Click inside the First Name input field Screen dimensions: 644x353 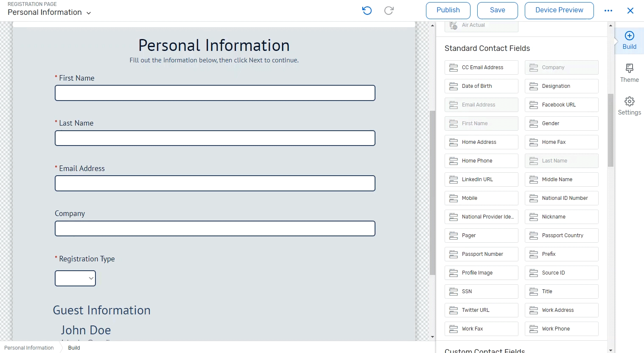pyautogui.click(x=215, y=93)
